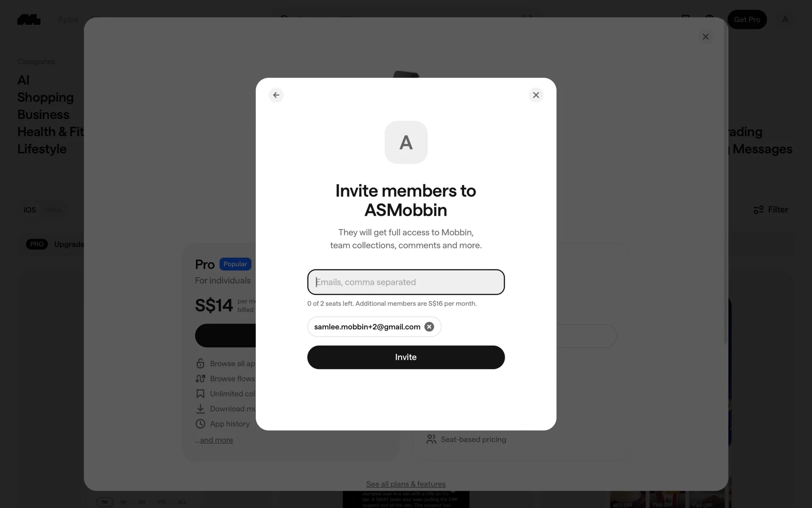This screenshot has width=812, height=508.
Task: Focus the Emails comma separated field
Action: point(406,282)
